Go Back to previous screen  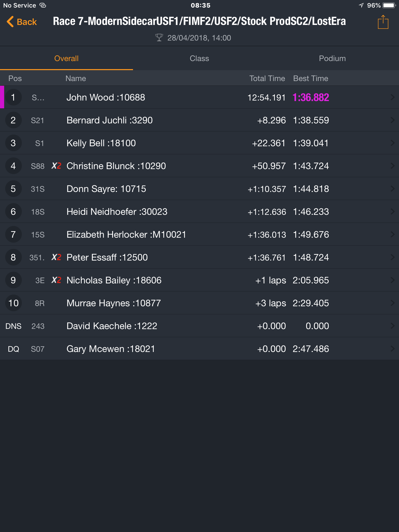22,22
